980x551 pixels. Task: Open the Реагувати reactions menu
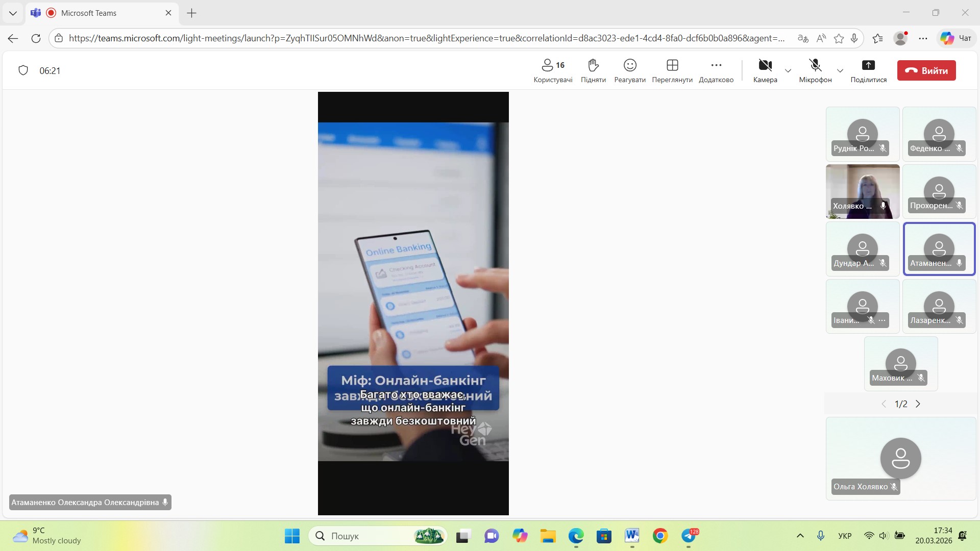pyautogui.click(x=629, y=70)
